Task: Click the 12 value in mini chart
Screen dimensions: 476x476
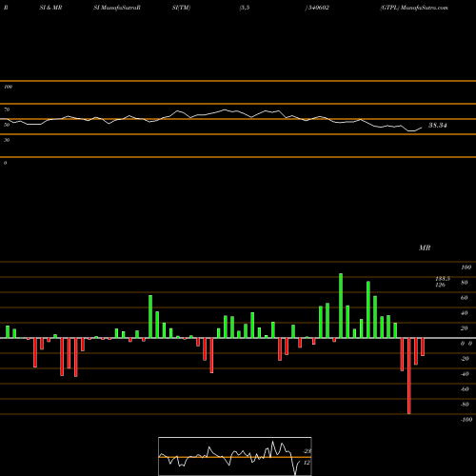Action: pyautogui.click(x=307, y=463)
